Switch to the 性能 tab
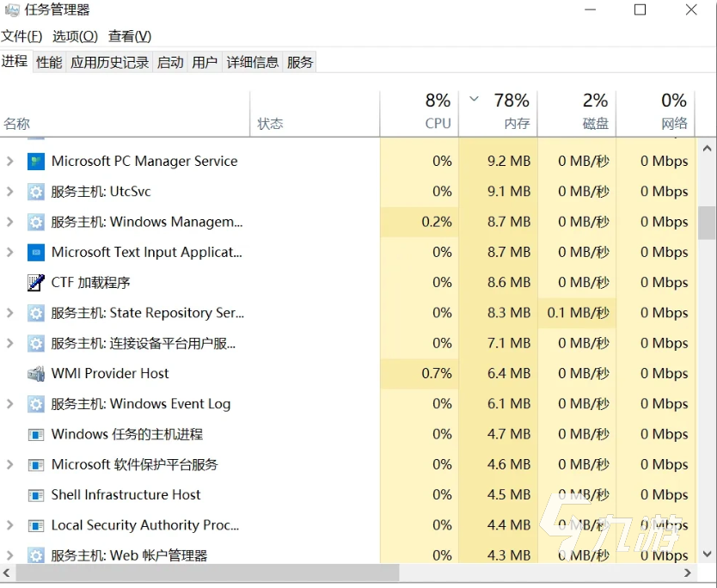 (x=49, y=61)
